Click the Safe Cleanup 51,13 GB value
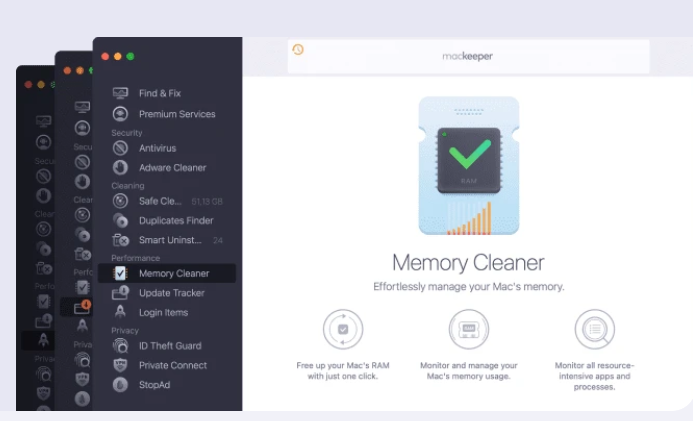 tap(207, 201)
